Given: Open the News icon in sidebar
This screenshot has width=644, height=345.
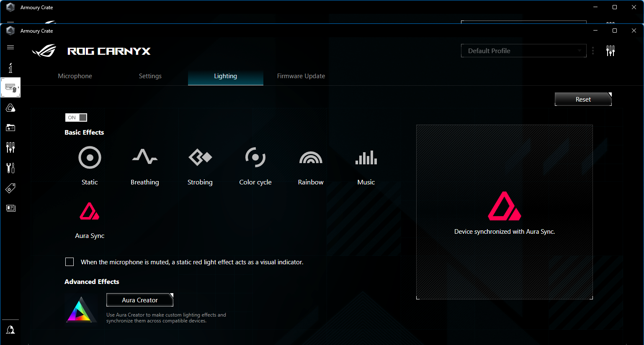Looking at the screenshot, I should coord(10,208).
